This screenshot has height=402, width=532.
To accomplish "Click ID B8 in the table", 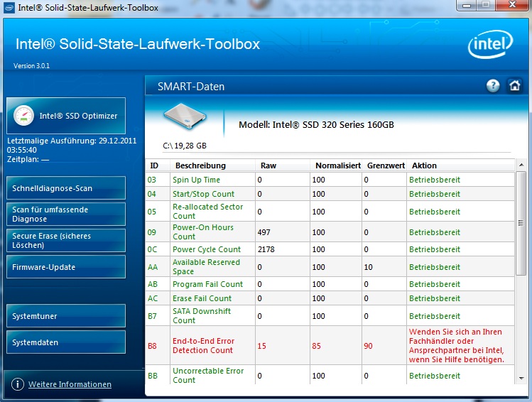I will (152, 346).
